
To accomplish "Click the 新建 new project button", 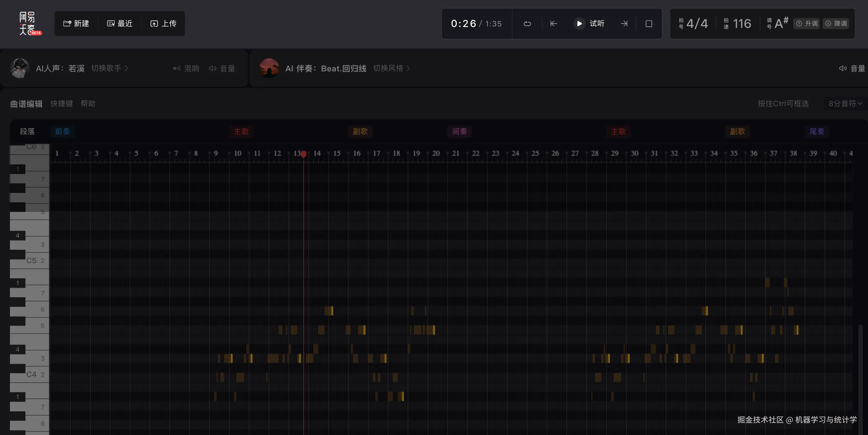I will tap(76, 24).
